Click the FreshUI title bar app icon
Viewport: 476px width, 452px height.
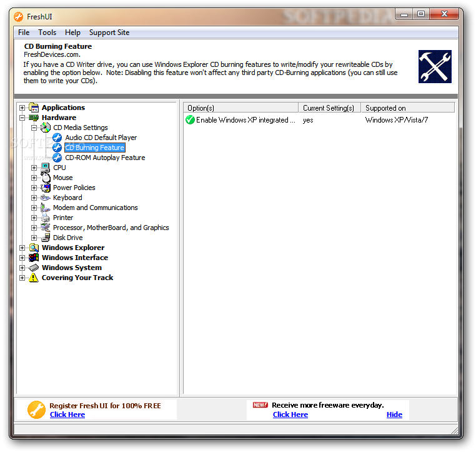coord(19,17)
